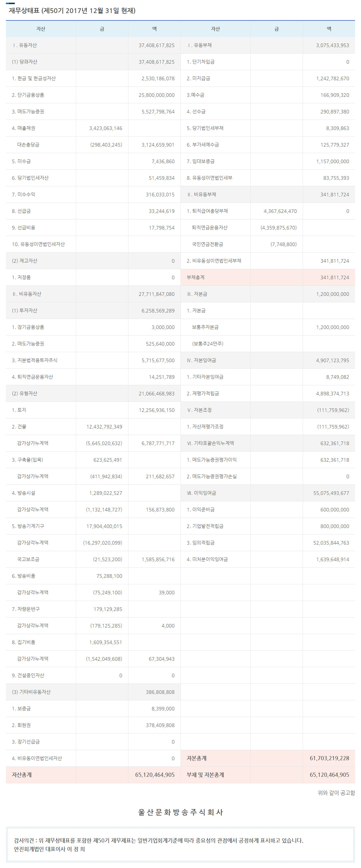
Task: Select the 임의적립금 amount 52,035,844,763
Action: [331, 543]
